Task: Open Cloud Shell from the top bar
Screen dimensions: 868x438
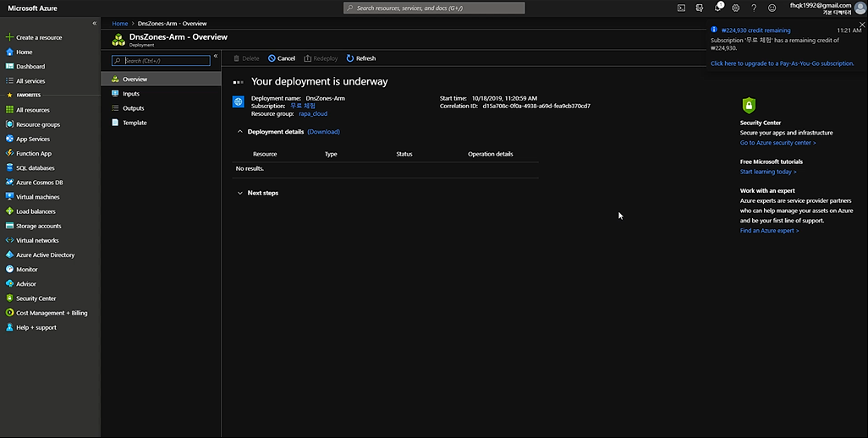Action: (681, 8)
